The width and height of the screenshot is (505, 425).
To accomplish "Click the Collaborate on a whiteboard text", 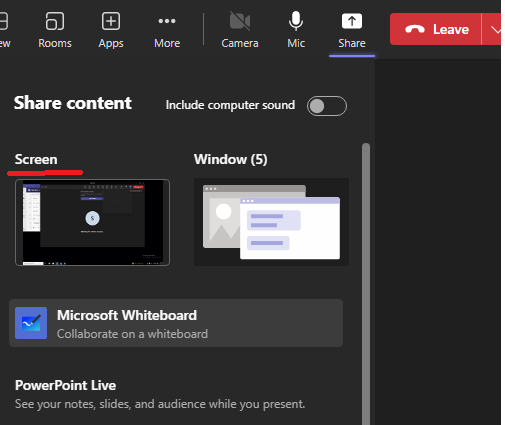I will (132, 334).
